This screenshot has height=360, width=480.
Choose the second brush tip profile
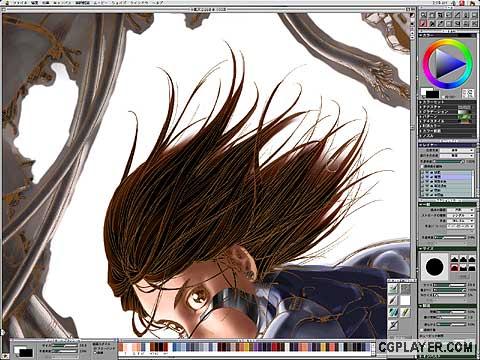(463, 259)
